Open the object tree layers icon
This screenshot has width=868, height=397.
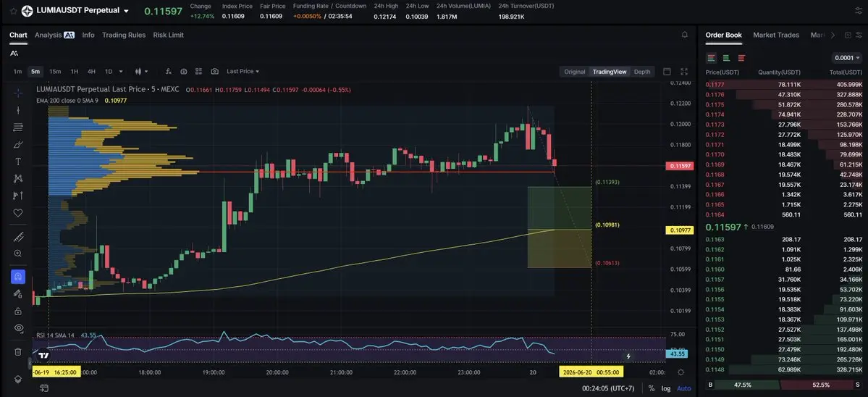point(18,380)
